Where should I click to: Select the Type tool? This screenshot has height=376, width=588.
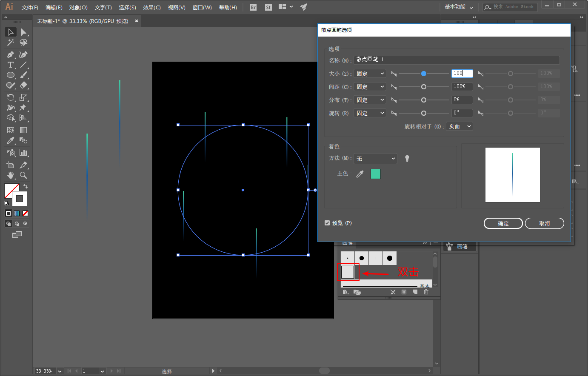(11, 65)
